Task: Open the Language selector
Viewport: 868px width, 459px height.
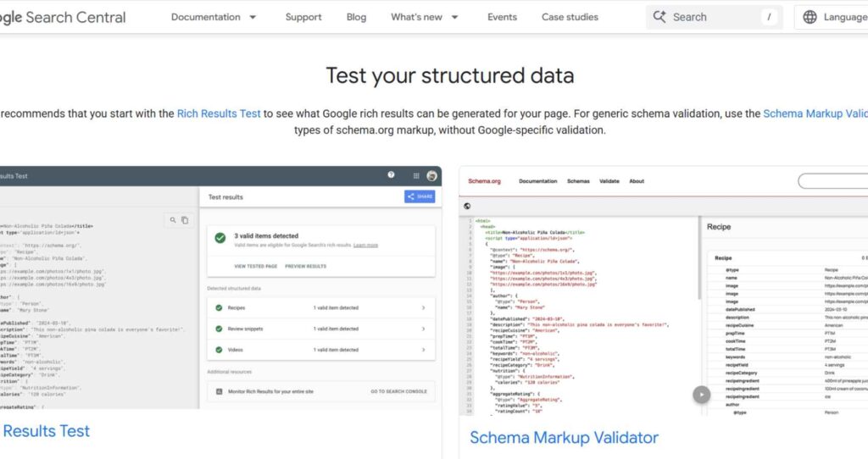Action: 832,17
